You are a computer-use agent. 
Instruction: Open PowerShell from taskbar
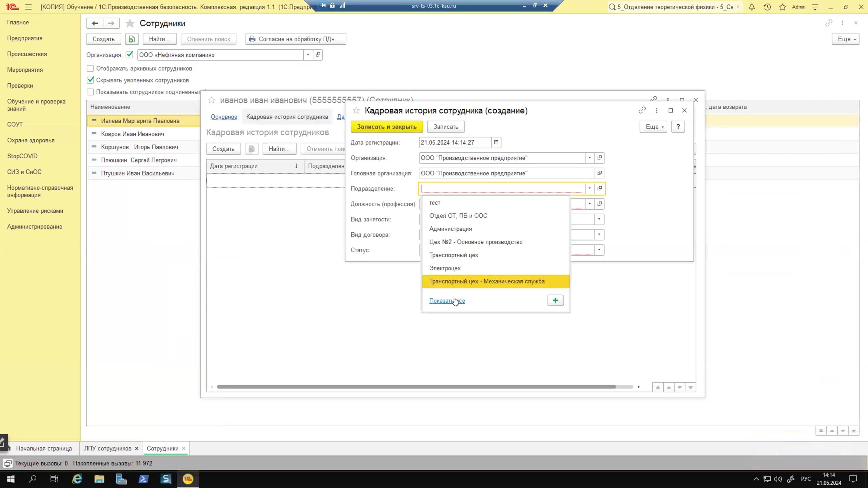144,479
